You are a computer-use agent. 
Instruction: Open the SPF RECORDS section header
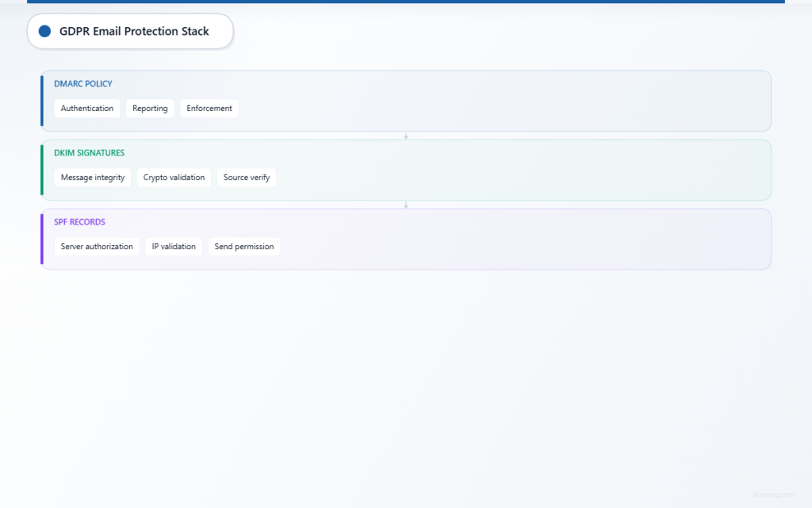pos(79,221)
